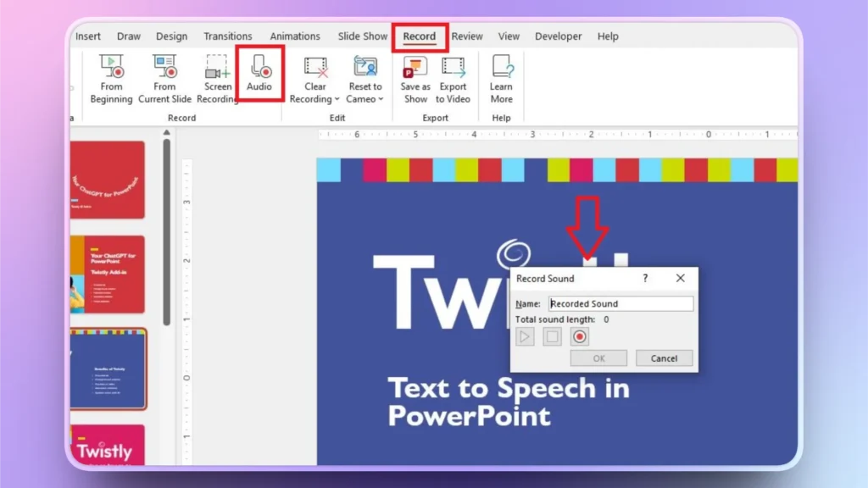Open Screen Recording
The image size is (868, 488).
click(217, 75)
